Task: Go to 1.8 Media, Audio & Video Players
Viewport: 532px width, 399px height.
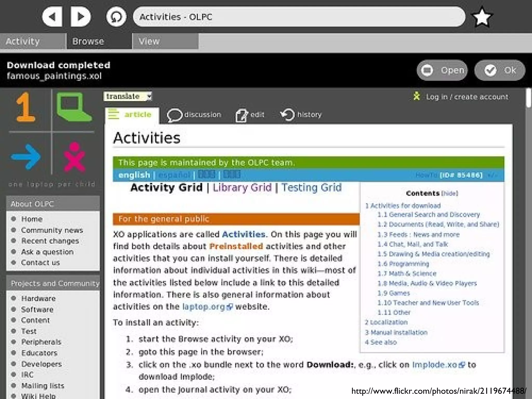Action: pos(427,283)
